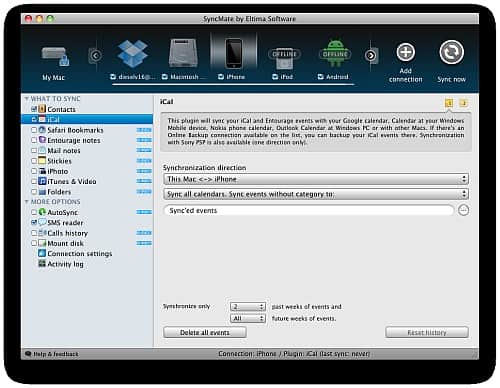500x388 pixels.
Task: Open the Dropbox connection icon
Action: (x=133, y=54)
